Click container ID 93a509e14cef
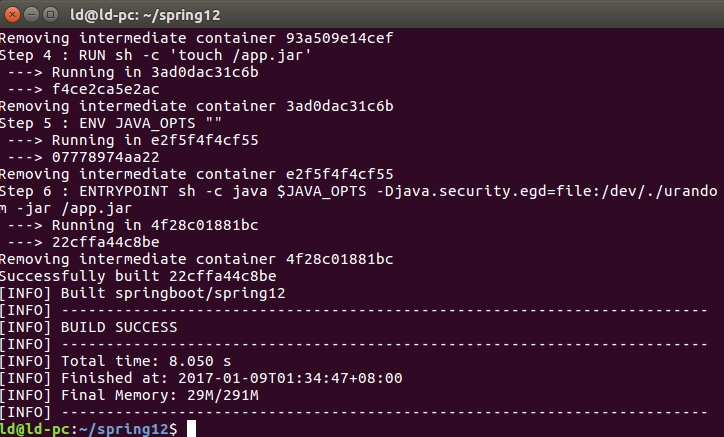Viewport: 724px width, 437px height. (339, 38)
